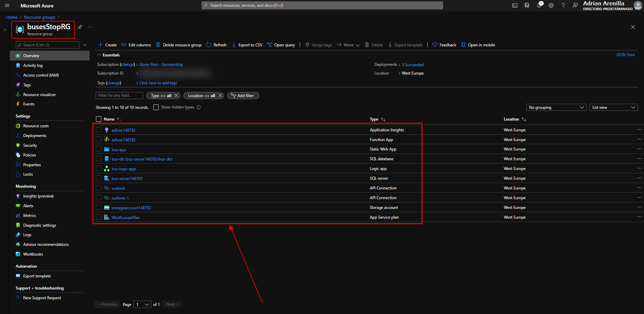Viewport: 644px width, 314px height.
Task: Remove the Type == all filter
Action: [x=176, y=95]
